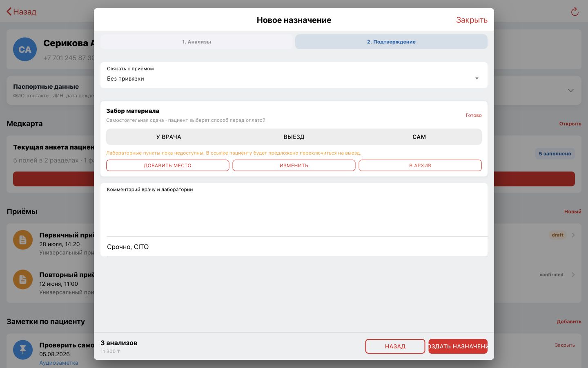Click the СОЗДАТЬ НАЗНАЧЕНИЕ button

tap(458, 346)
